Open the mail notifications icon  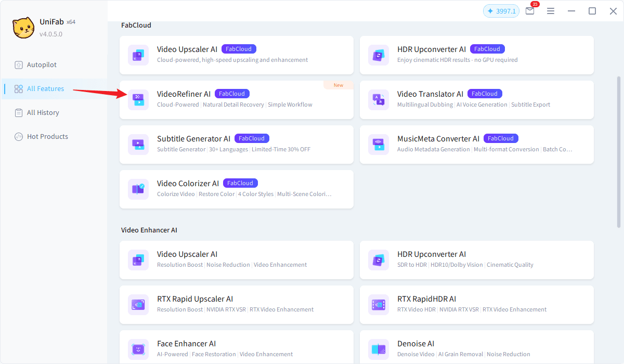point(530,11)
